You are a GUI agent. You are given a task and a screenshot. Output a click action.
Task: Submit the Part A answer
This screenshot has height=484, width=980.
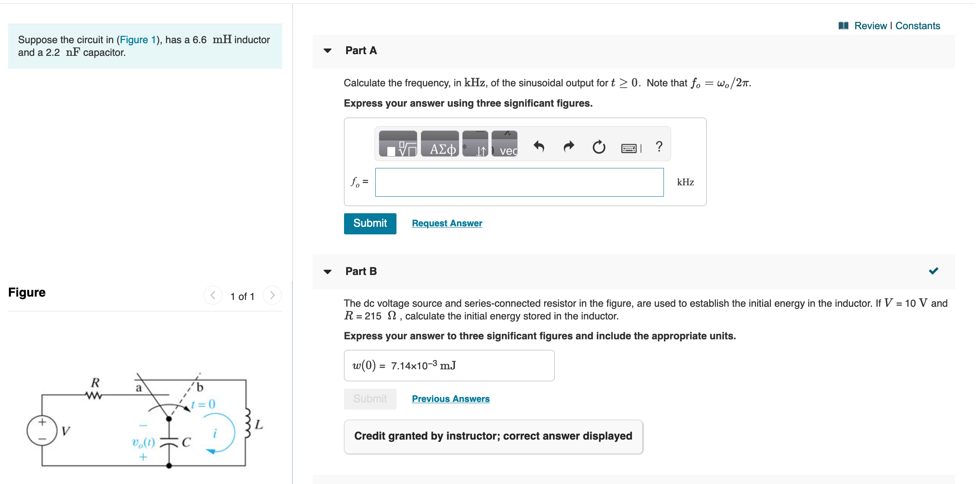[x=370, y=223]
